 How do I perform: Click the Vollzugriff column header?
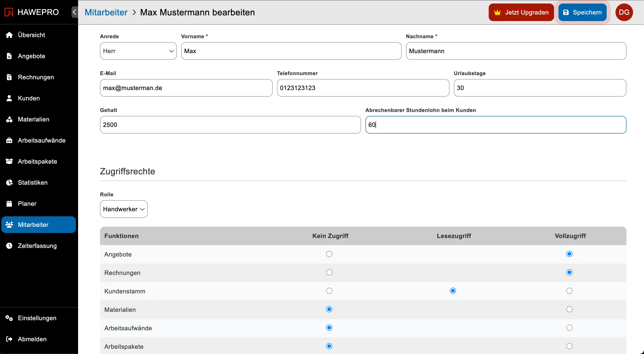pyautogui.click(x=570, y=236)
